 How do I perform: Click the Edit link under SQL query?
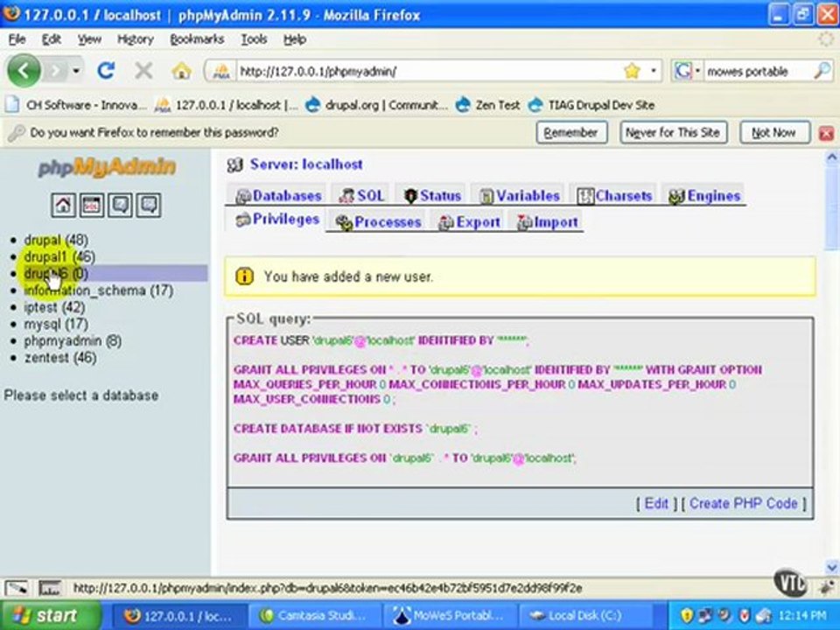pos(656,503)
